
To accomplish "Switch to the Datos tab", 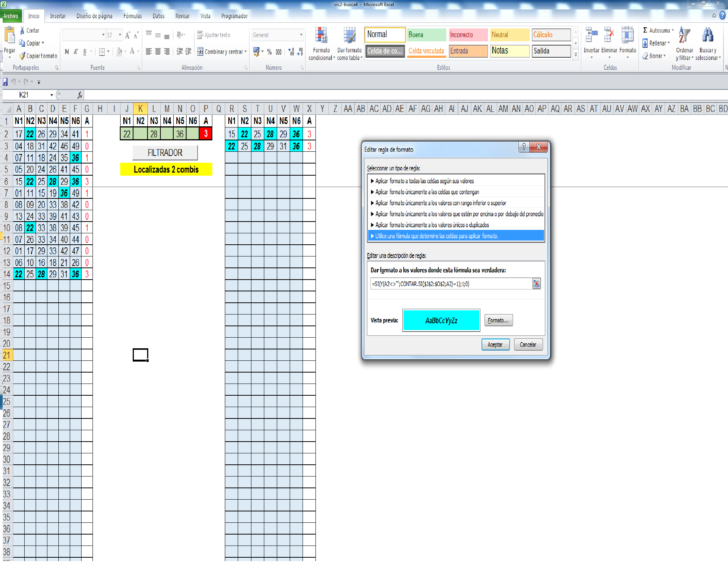I will tap(158, 16).
